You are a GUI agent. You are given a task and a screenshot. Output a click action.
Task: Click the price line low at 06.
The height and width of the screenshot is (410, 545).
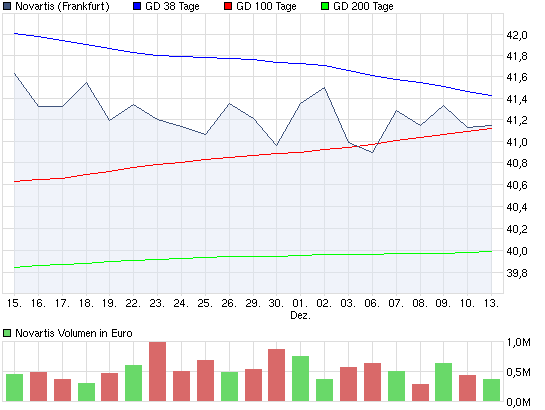(372, 152)
